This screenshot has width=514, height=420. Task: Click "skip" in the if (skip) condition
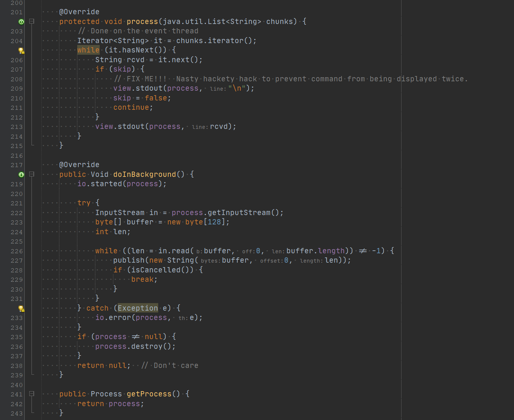tap(122, 69)
